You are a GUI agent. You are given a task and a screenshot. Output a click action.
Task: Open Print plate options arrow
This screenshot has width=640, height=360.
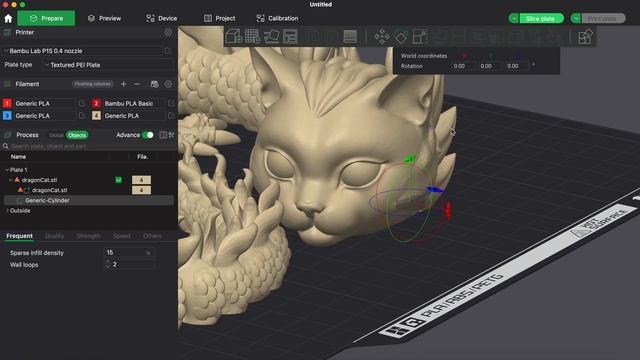point(576,18)
